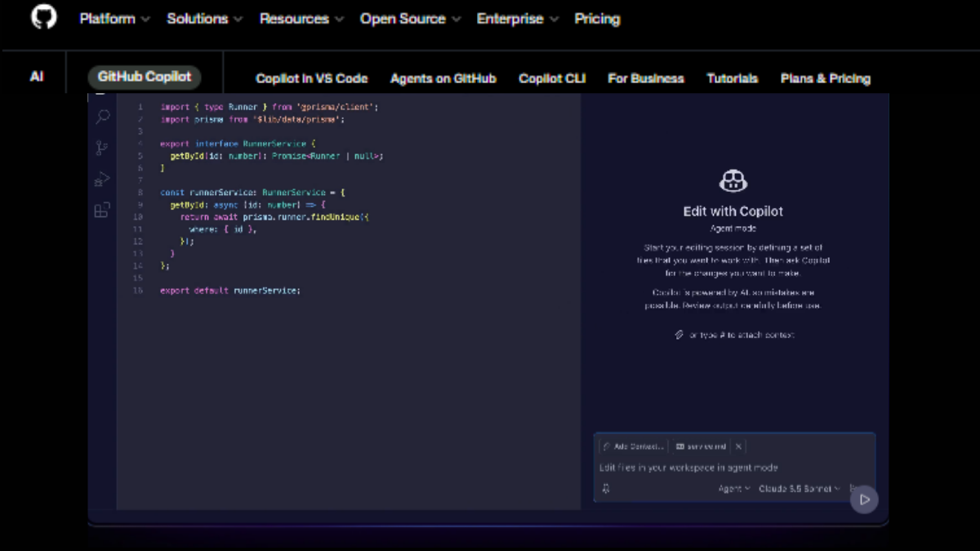This screenshot has width=980, height=551.
Task: Switch to the Copilot CLI tab
Action: point(551,78)
